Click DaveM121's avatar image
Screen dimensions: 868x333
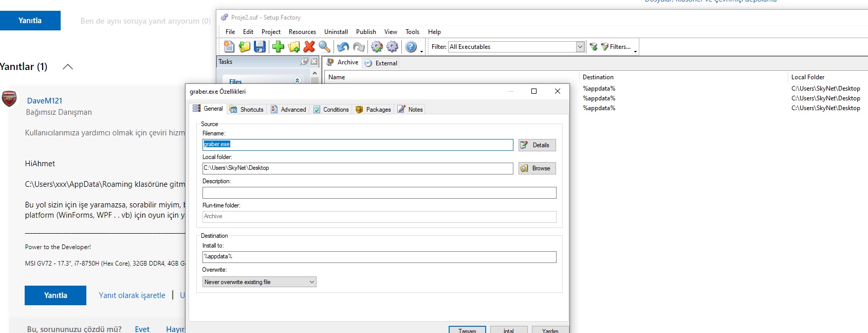[x=9, y=98]
